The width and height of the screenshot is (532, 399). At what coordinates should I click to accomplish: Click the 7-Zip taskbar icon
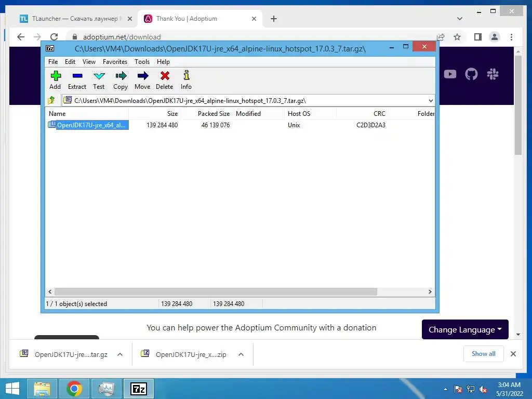pyautogui.click(x=139, y=389)
